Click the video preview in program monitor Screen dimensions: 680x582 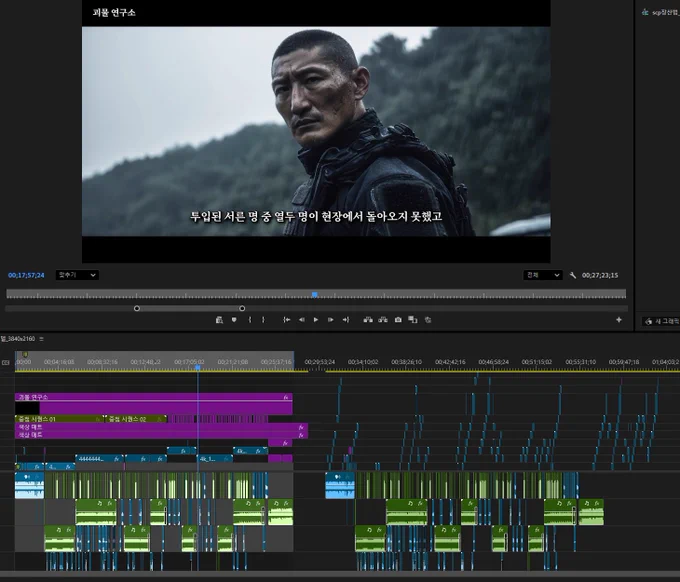pos(316,131)
